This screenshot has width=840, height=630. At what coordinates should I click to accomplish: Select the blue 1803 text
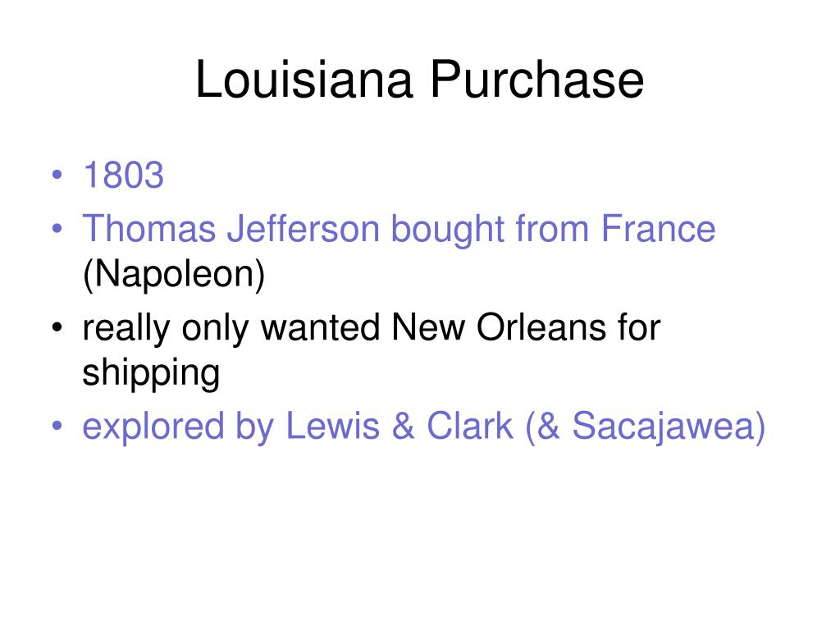123,175
